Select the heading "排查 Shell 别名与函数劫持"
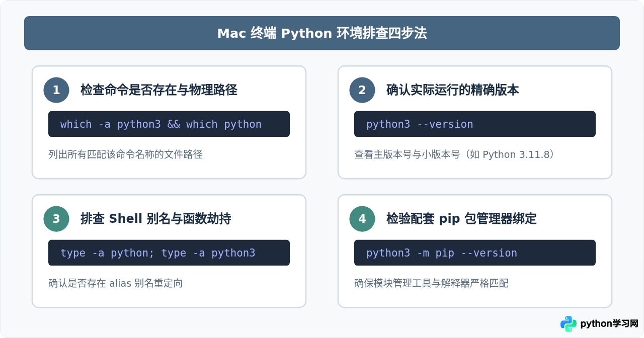644x338 pixels. pos(155,219)
